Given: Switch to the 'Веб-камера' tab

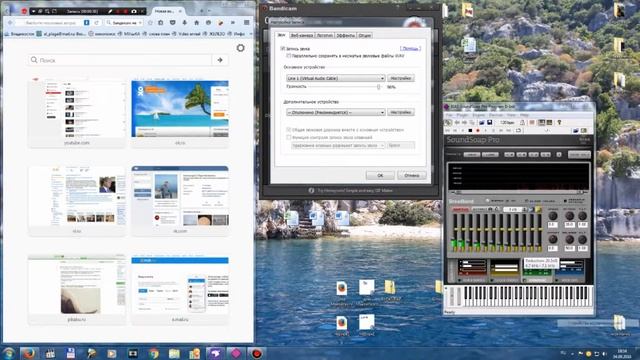Looking at the screenshot, I should 301,36.
